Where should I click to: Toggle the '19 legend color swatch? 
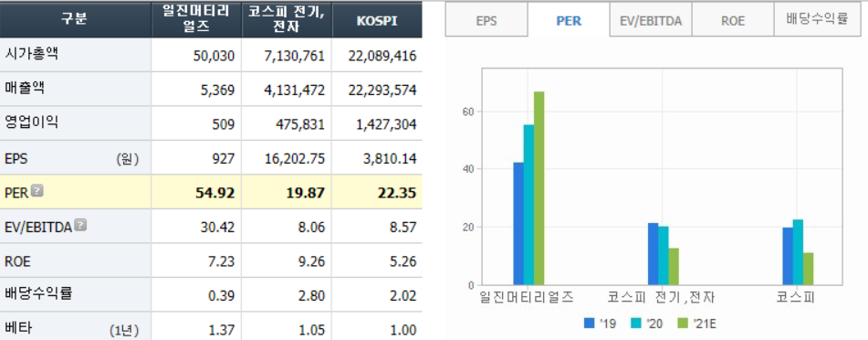coord(589,323)
